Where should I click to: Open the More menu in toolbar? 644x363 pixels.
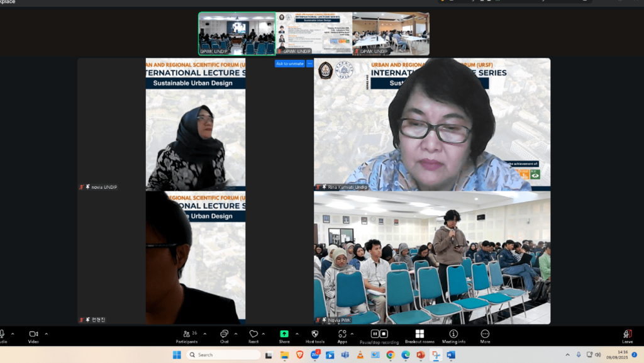(x=485, y=335)
